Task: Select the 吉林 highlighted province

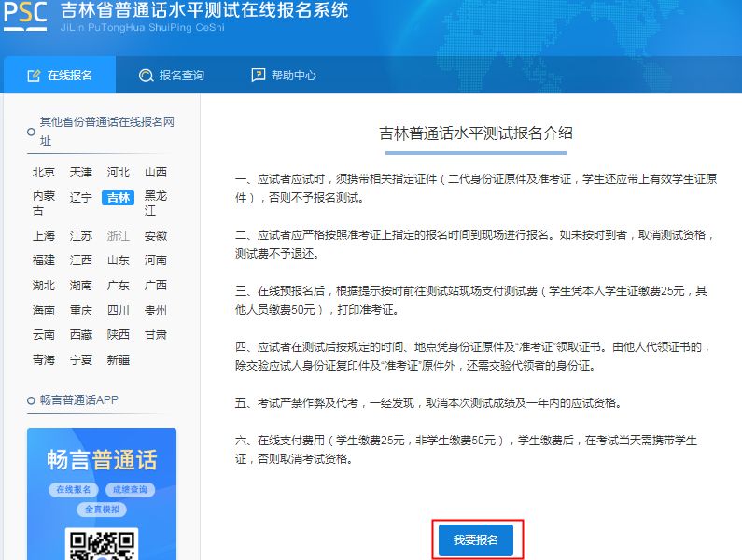Action: (119, 197)
